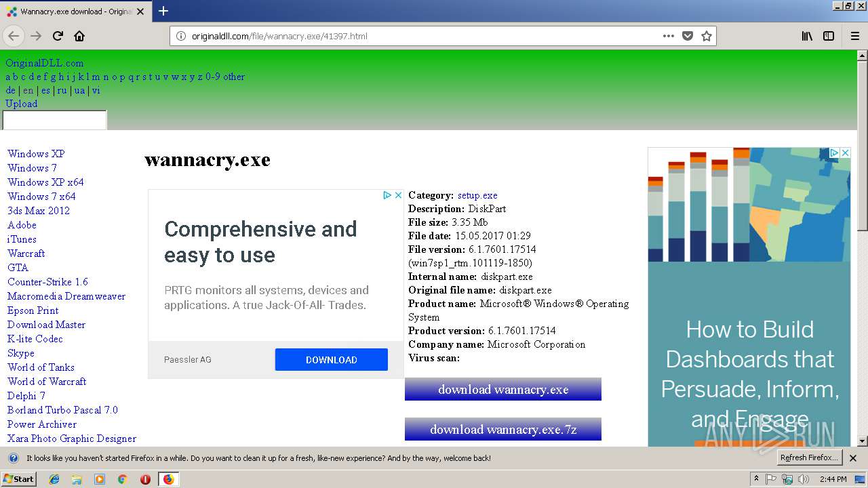The width and height of the screenshot is (868, 488).
Task: Go back using the browser back arrow
Action: click(x=14, y=36)
